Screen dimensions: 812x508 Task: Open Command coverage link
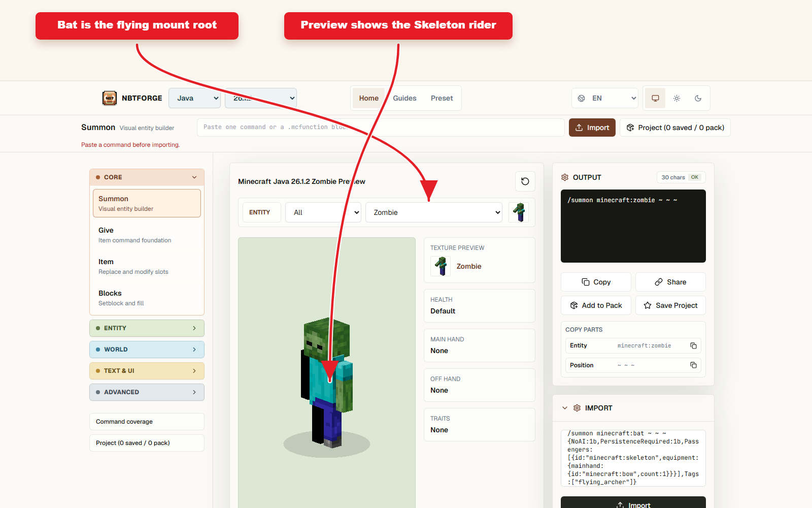[147, 422]
